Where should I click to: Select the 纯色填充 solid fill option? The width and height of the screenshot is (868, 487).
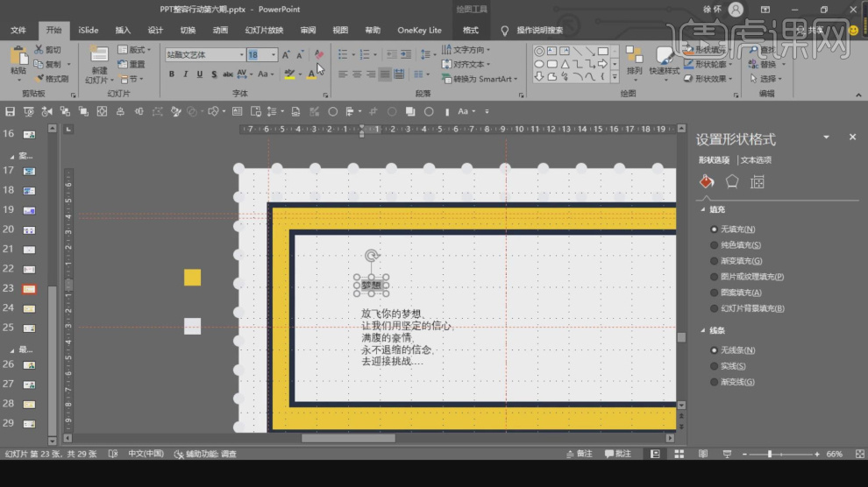tap(715, 245)
